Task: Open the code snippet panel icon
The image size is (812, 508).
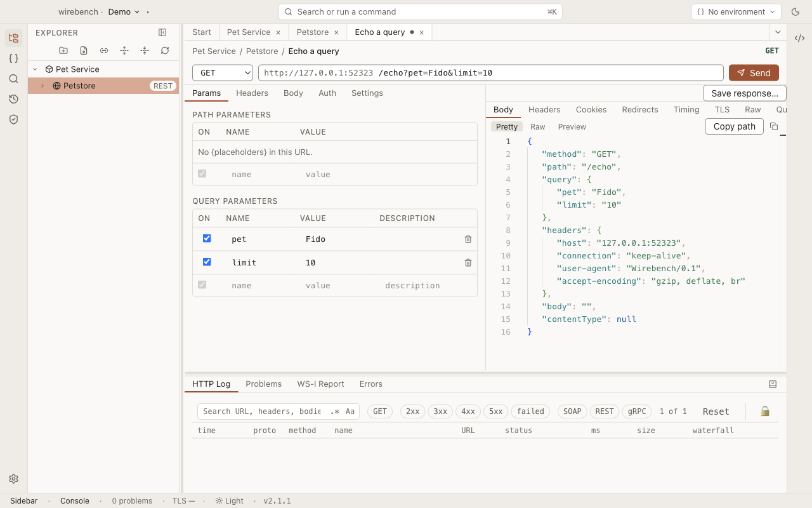Action: click(799, 37)
